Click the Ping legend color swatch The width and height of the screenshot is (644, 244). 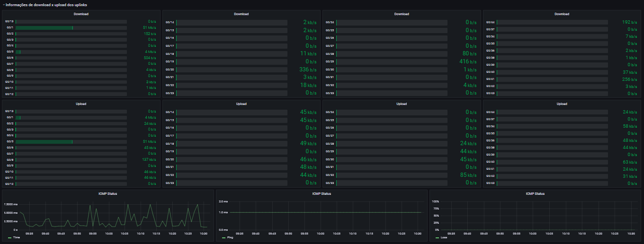[x=223, y=237]
